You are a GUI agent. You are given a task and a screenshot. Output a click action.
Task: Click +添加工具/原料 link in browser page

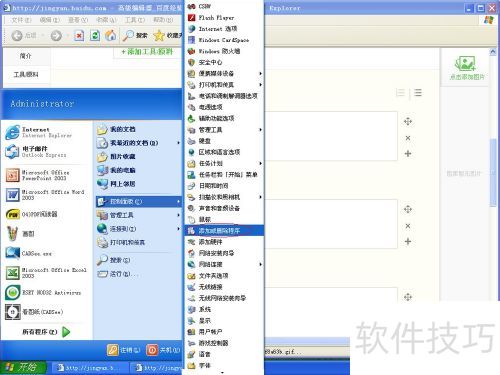147,52
